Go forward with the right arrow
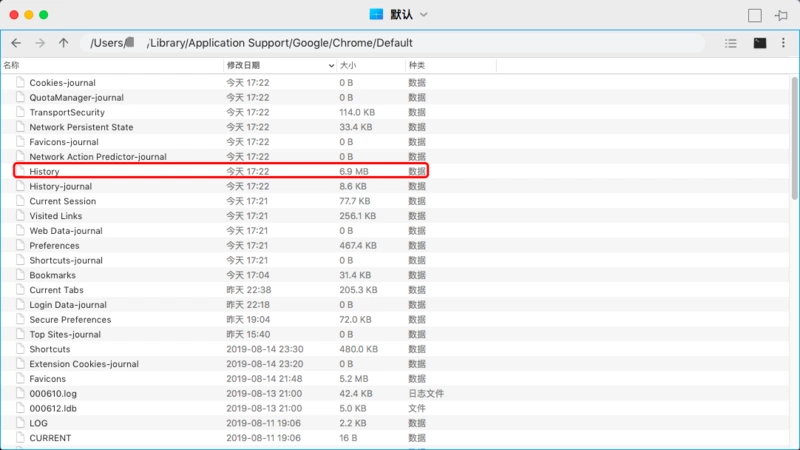The width and height of the screenshot is (800, 450). (x=40, y=43)
